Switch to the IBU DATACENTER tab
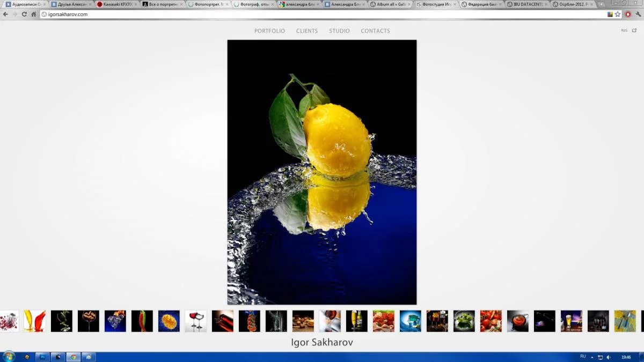 528,4
